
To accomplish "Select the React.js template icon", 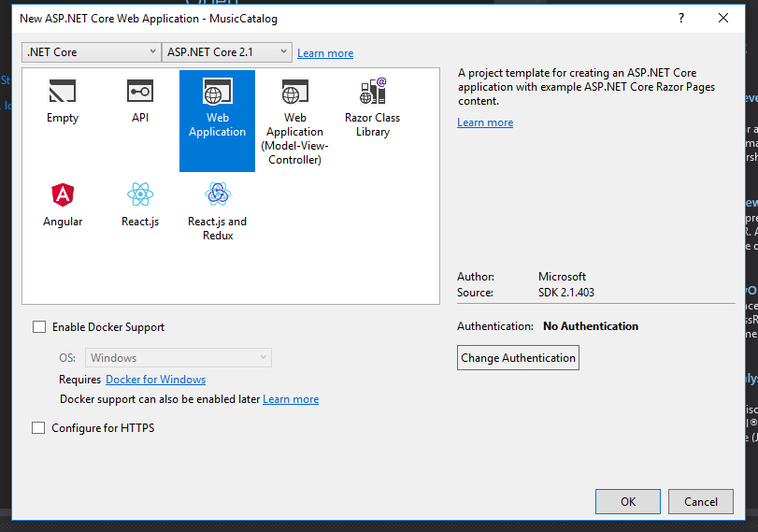I will (x=140, y=194).
